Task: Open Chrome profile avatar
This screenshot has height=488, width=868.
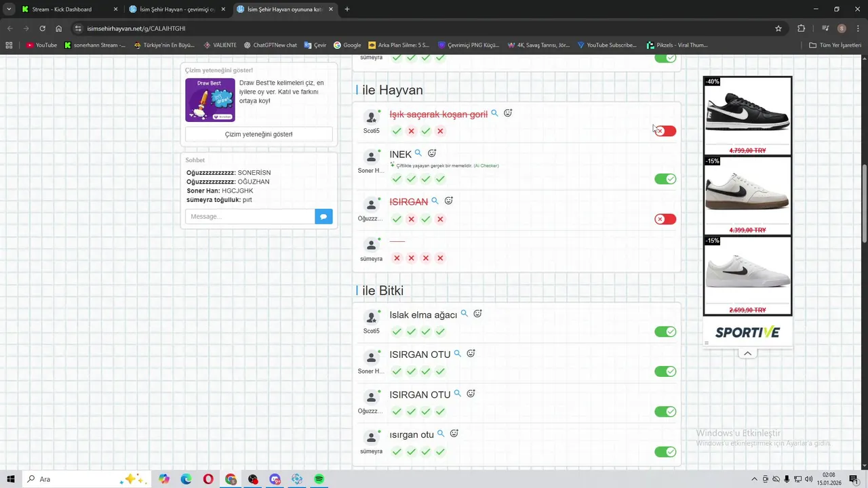Action: click(842, 28)
